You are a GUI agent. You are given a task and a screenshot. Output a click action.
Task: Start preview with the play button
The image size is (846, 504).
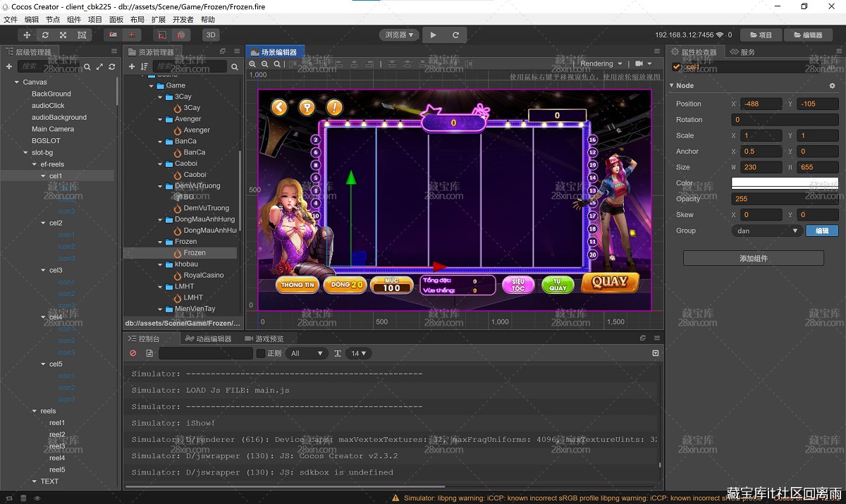pos(434,35)
